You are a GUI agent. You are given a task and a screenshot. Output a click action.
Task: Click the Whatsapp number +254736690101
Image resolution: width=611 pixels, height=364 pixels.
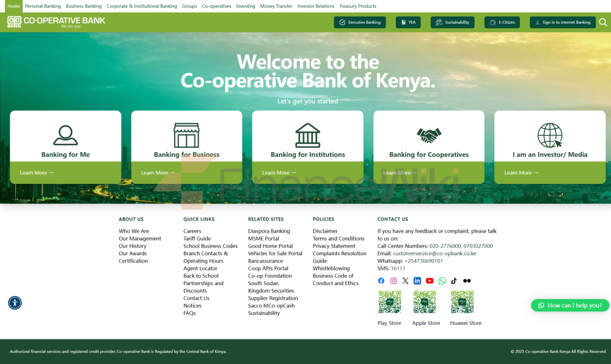(x=423, y=260)
